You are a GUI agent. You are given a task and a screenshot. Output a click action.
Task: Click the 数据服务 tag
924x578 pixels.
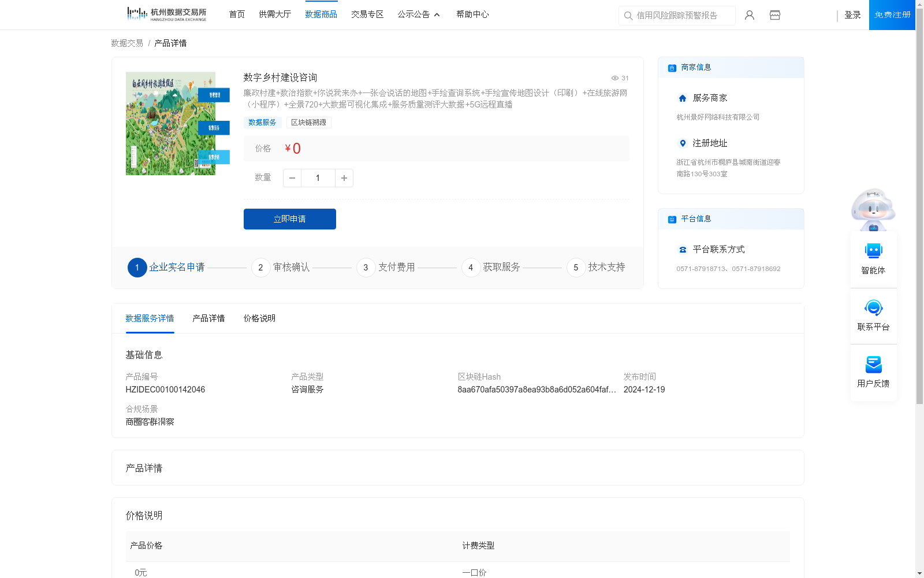tap(263, 123)
